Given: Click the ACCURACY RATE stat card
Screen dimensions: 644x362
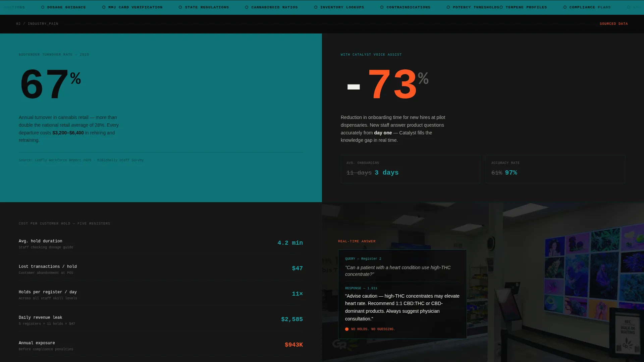Looking at the screenshot, I should point(555,169).
